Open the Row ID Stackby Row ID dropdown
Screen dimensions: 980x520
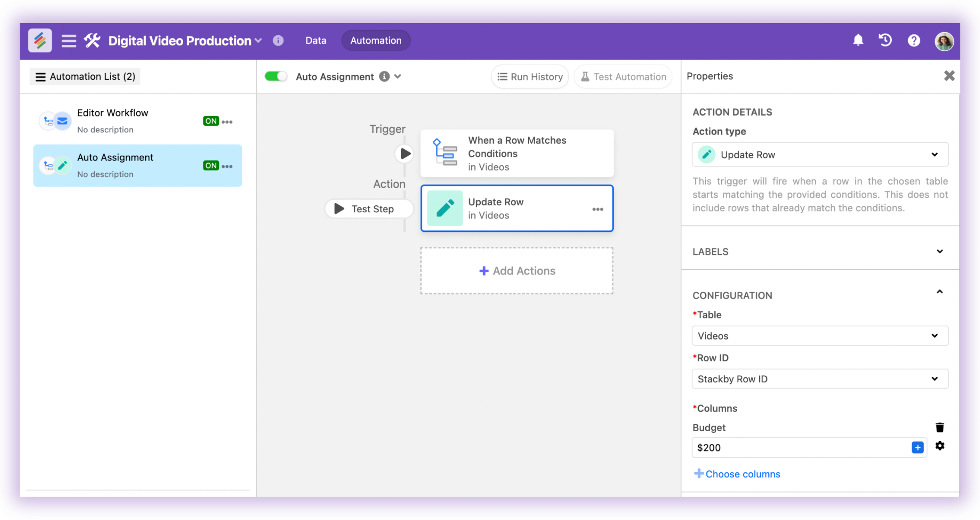820,379
